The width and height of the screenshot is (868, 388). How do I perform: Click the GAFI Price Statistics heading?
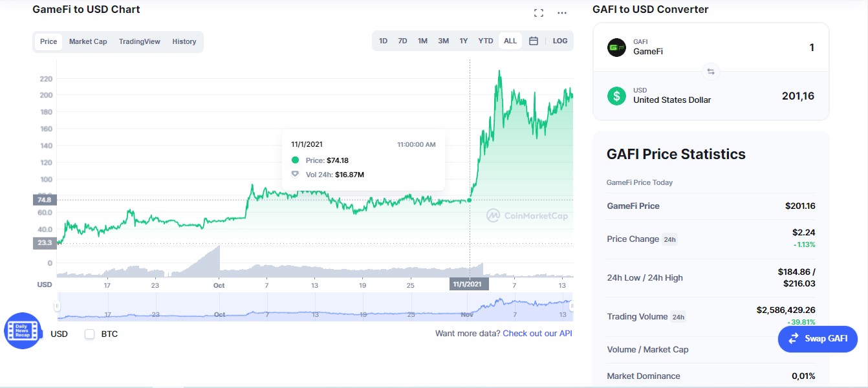(676, 154)
